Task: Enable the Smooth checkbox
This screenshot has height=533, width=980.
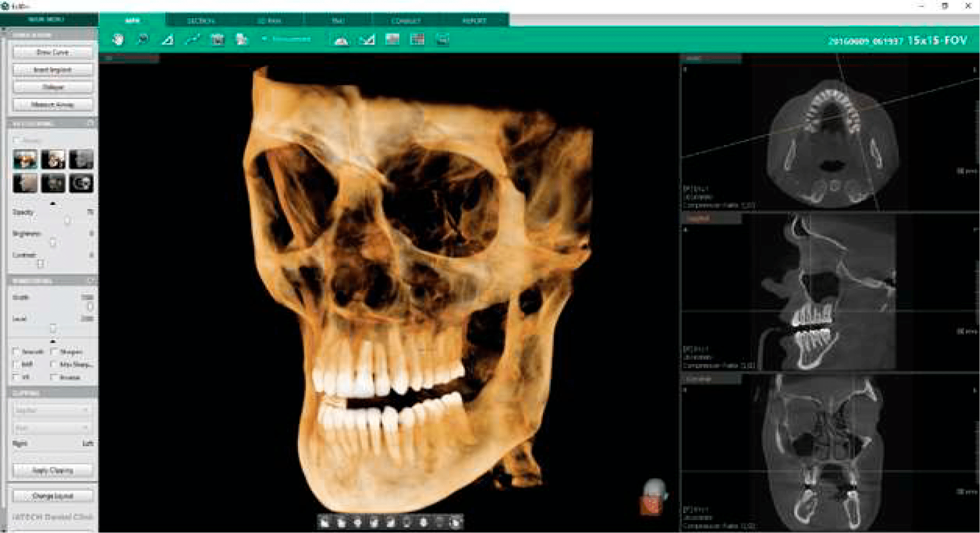Action: (x=16, y=351)
